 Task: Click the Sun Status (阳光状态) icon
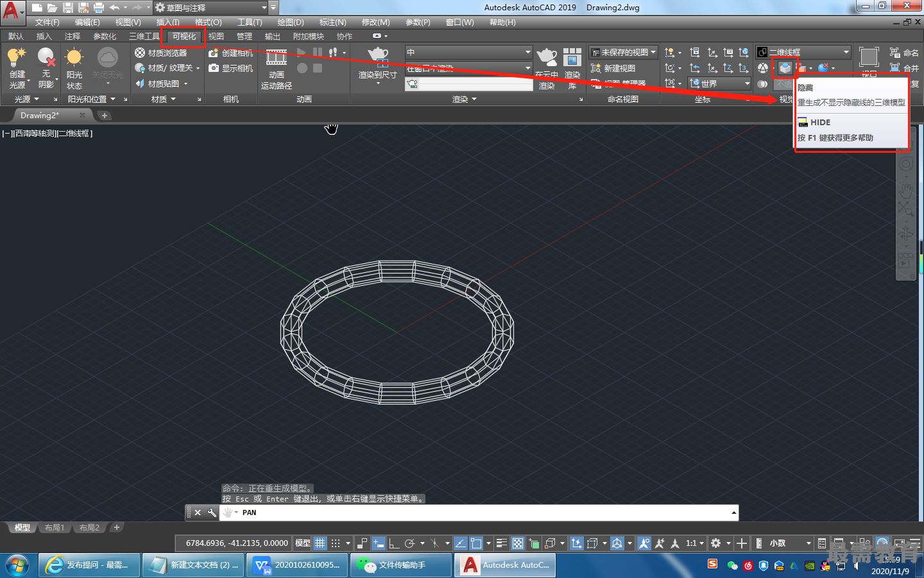[x=74, y=57]
